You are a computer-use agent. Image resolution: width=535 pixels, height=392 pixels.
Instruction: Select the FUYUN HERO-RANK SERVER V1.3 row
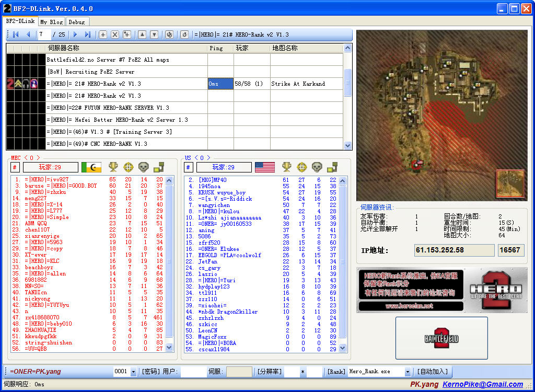click(175, 108)
